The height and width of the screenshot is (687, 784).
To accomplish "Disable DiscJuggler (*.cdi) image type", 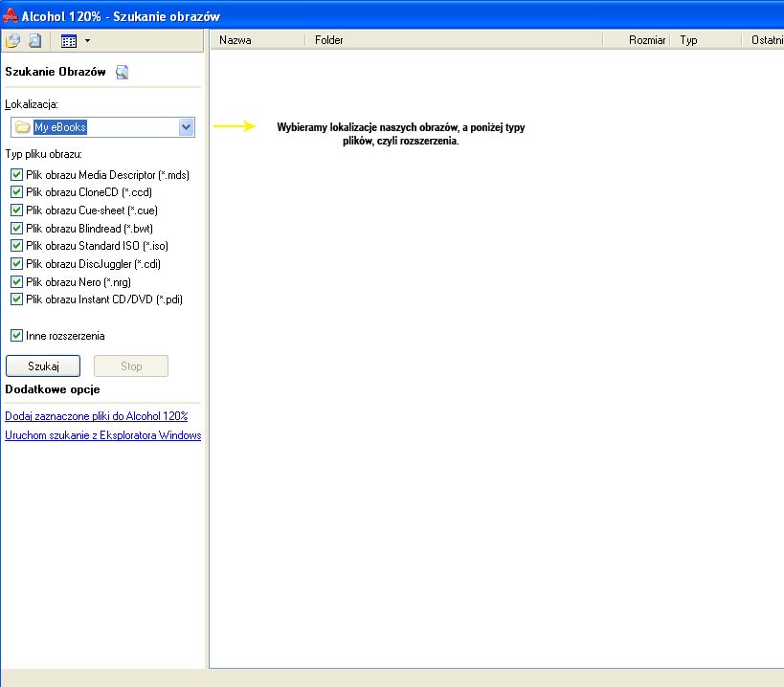I will [x=16, y=264].
